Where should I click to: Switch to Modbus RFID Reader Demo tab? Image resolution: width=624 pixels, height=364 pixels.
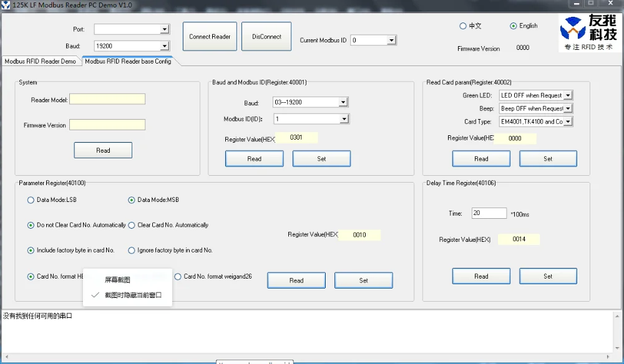41,61
